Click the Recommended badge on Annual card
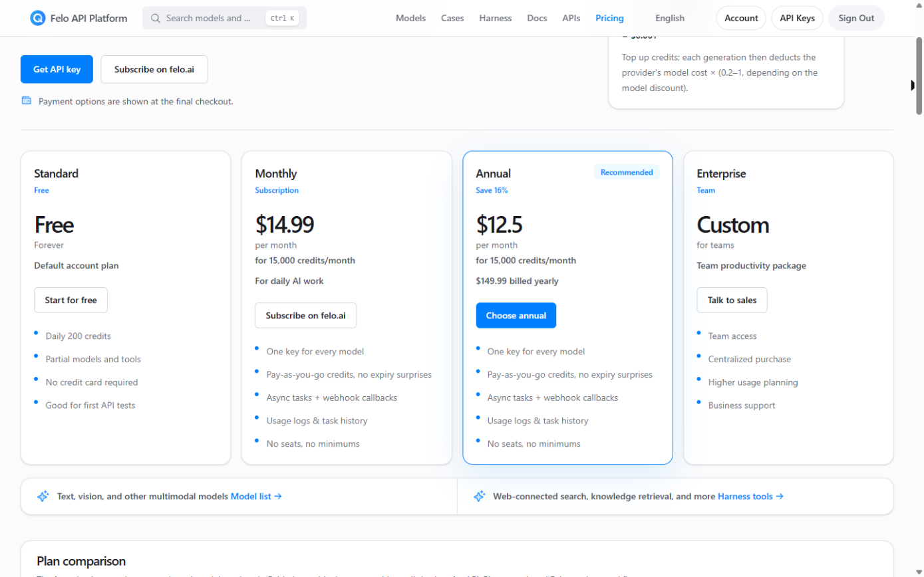The height and width of the screenshot is (577, 924). [627, 172]
